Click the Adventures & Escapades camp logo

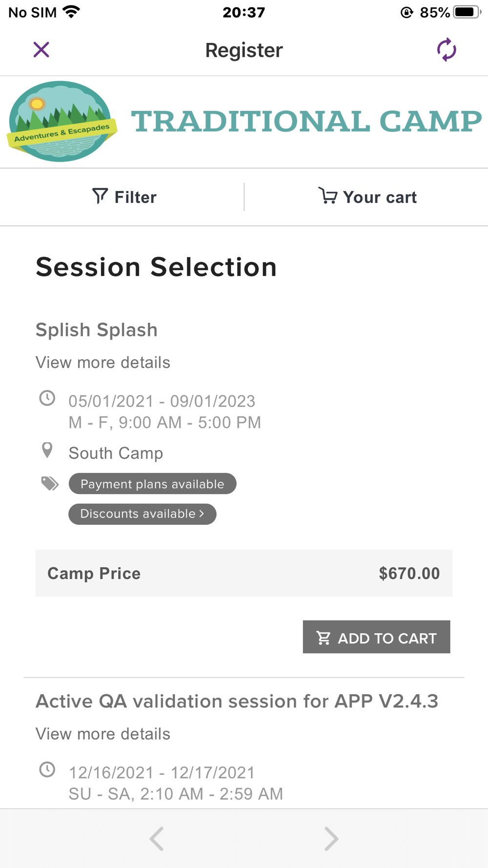point(61,122)
